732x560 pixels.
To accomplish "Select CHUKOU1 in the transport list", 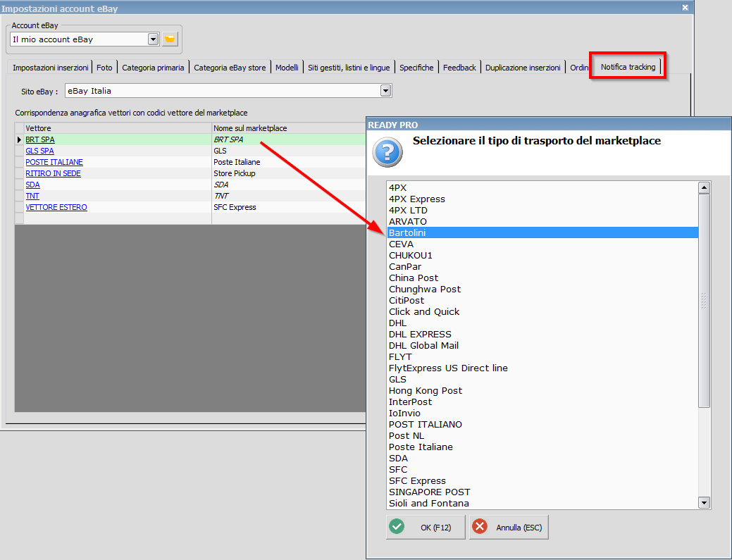I will pyautogui.click(x=542, y=255).
